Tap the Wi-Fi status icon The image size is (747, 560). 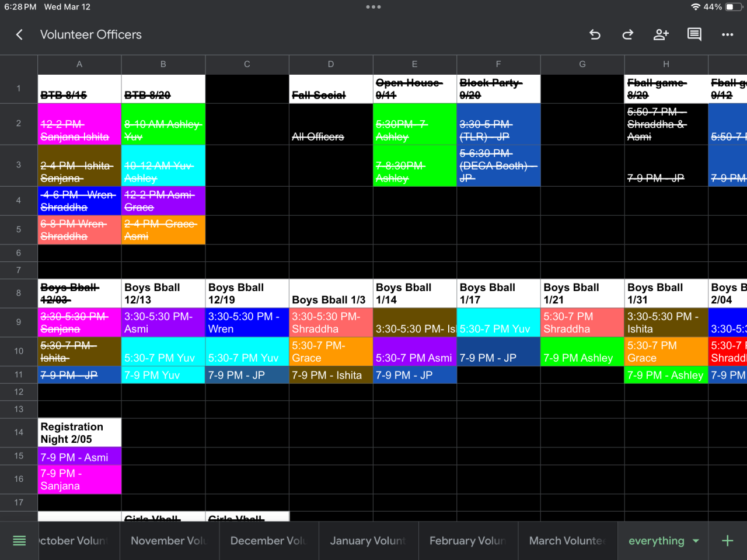695,7
